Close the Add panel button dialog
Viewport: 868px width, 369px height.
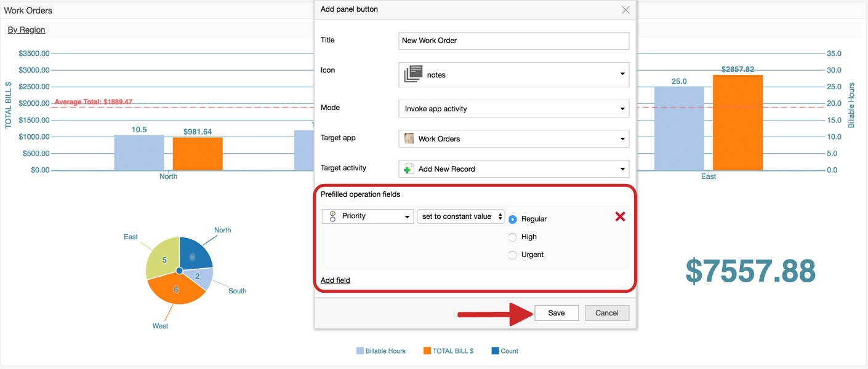click(625, 10)
